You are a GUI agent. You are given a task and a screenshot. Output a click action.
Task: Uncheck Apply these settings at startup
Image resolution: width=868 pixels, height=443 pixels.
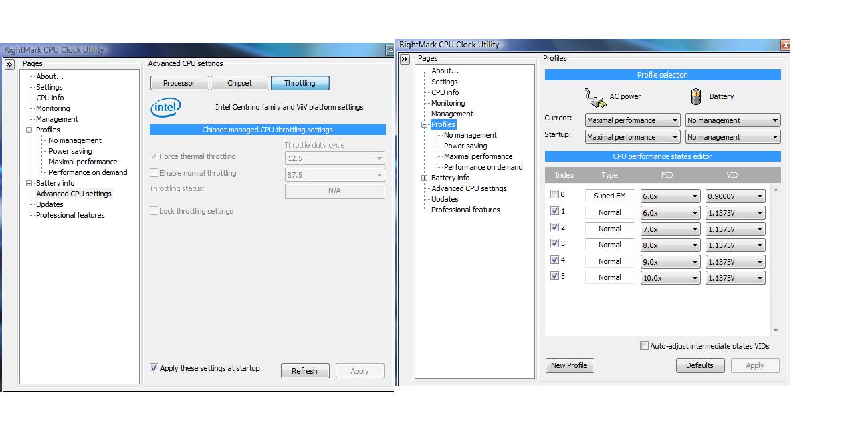coord(154,368)
